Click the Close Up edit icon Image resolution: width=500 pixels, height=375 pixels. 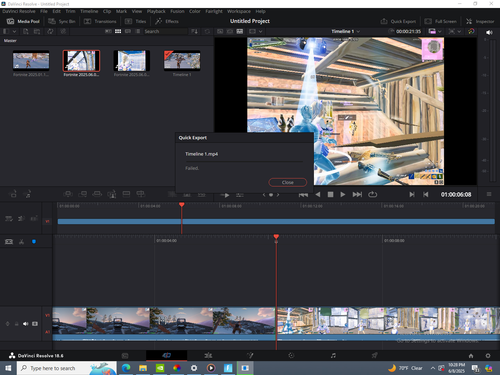[112, 194]
